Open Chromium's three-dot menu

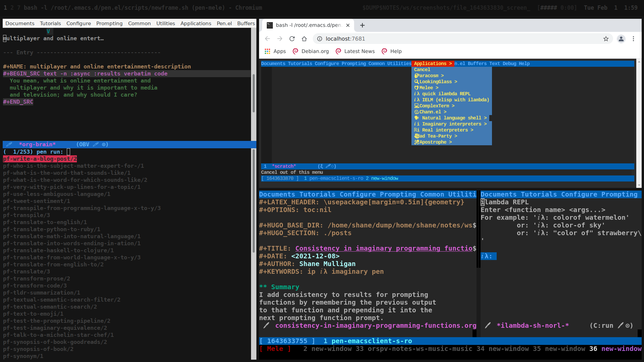(633, 39)
